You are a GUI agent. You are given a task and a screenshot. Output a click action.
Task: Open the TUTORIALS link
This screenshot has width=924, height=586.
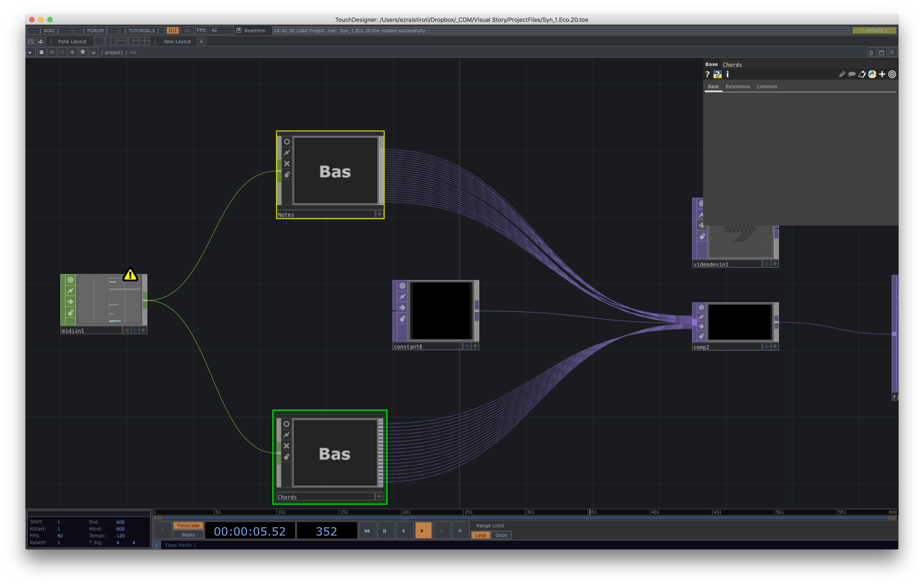click(142, 30)
